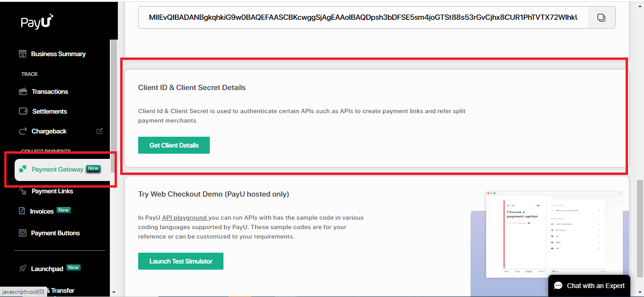Viewport: 644px width, 297px height.
Task: Click the Chargeback return-arrow icon
Action: point(23,131)
